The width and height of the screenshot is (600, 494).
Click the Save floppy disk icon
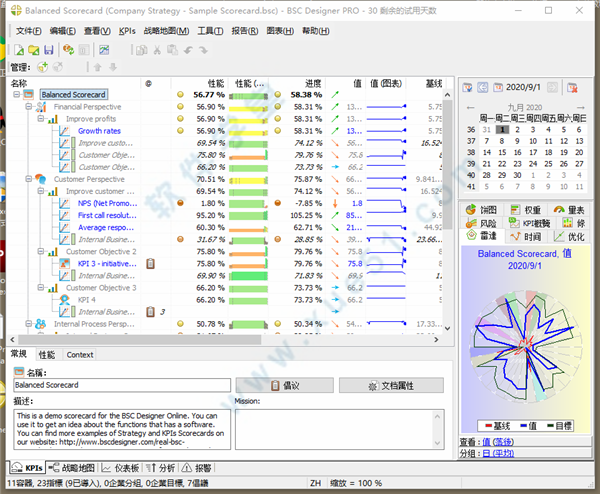point(49,49)
